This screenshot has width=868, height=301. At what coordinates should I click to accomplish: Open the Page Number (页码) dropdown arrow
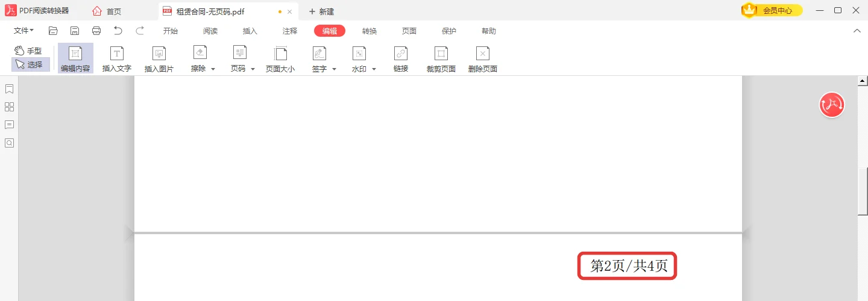pos(253,69)
